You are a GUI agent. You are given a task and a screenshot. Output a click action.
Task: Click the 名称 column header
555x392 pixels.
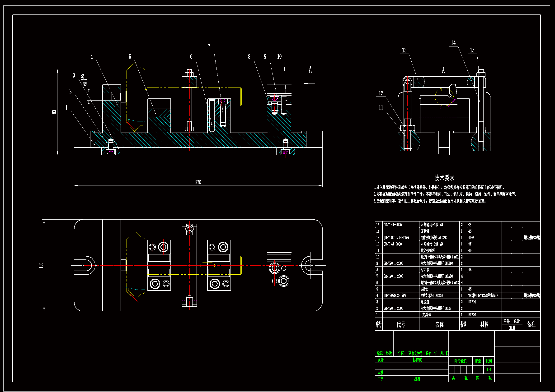click(x=439, y=324)
